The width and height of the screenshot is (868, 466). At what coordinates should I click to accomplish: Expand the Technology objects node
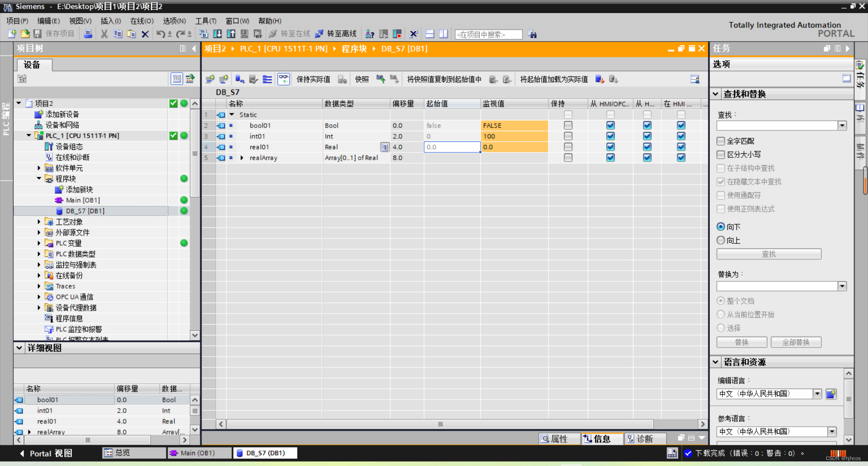point(39,222)
